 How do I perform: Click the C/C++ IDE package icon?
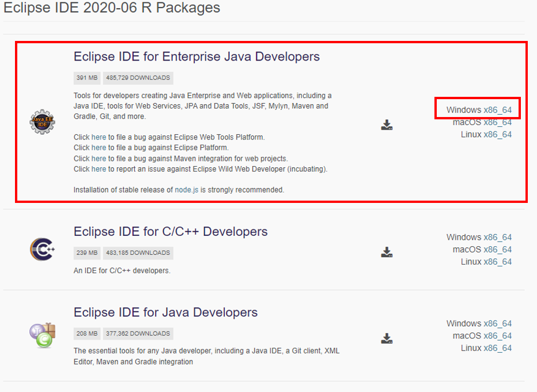tap(42, 249)
